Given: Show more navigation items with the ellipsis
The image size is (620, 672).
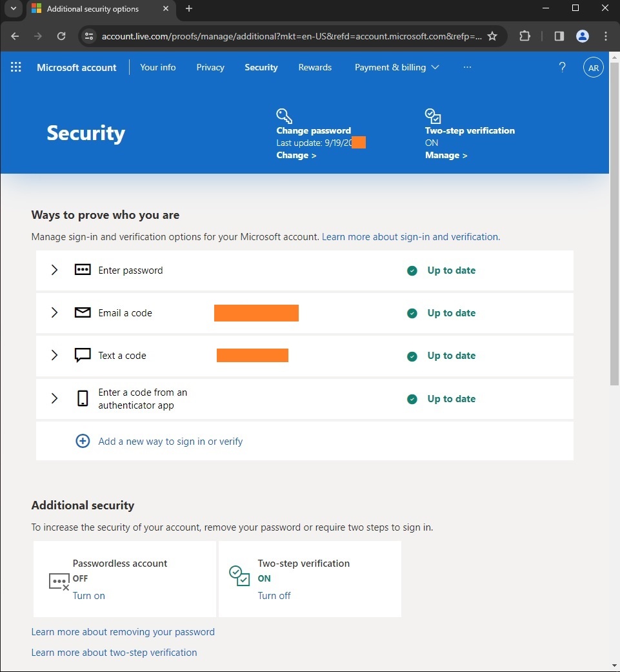Looking at the screenshot, I should (x=467, y=67).
